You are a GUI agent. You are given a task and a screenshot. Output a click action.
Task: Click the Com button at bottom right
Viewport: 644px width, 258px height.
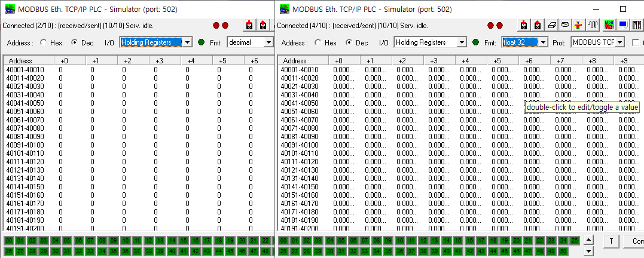pyautogui.click(x=633, y=242)
